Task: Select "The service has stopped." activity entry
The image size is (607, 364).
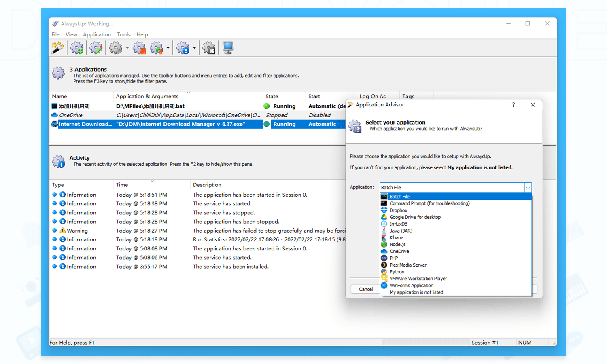Action: [224, 213]
